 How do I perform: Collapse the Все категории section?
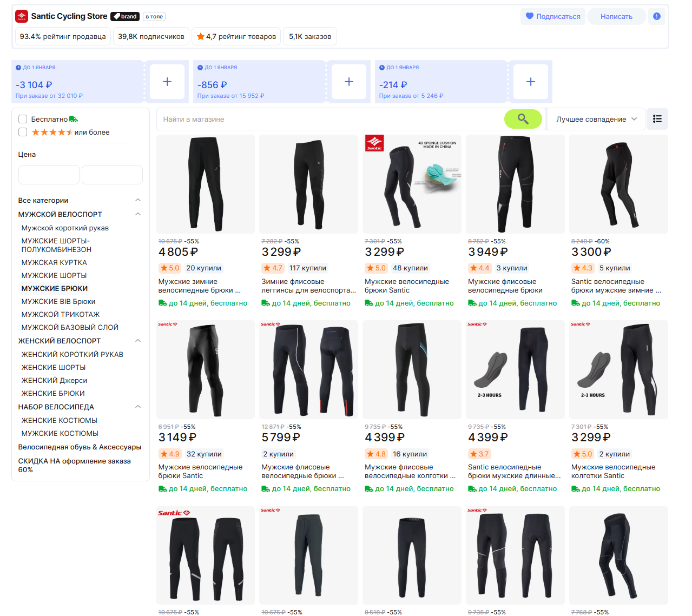tap(138, 200)
